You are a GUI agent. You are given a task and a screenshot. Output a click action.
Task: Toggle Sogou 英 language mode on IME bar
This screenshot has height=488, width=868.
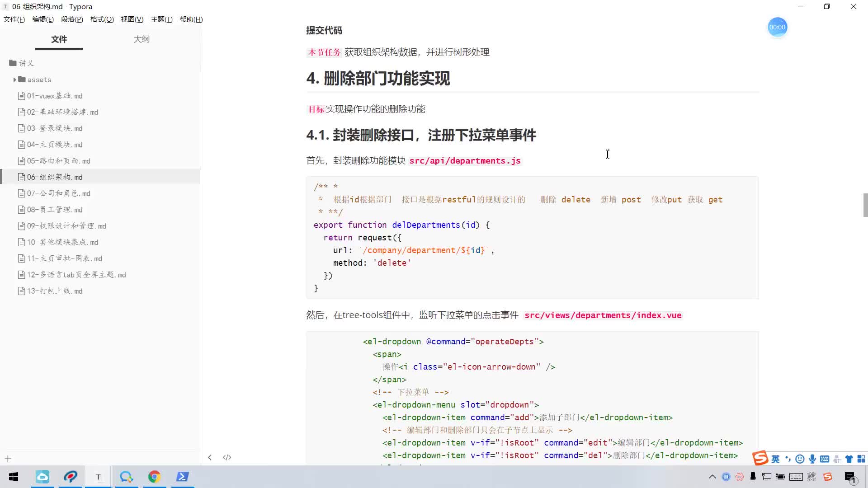tap(775, 459)
